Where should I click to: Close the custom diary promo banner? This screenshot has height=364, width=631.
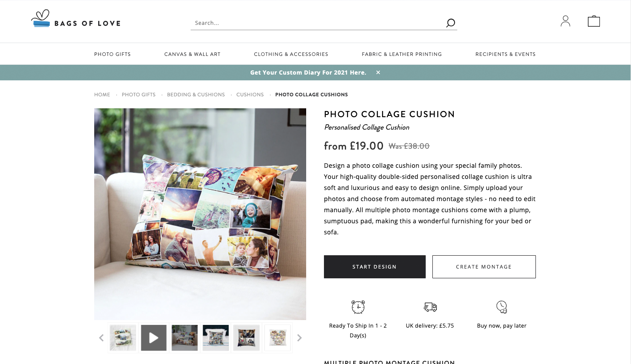pyautogui.click(x=378, y=72)
